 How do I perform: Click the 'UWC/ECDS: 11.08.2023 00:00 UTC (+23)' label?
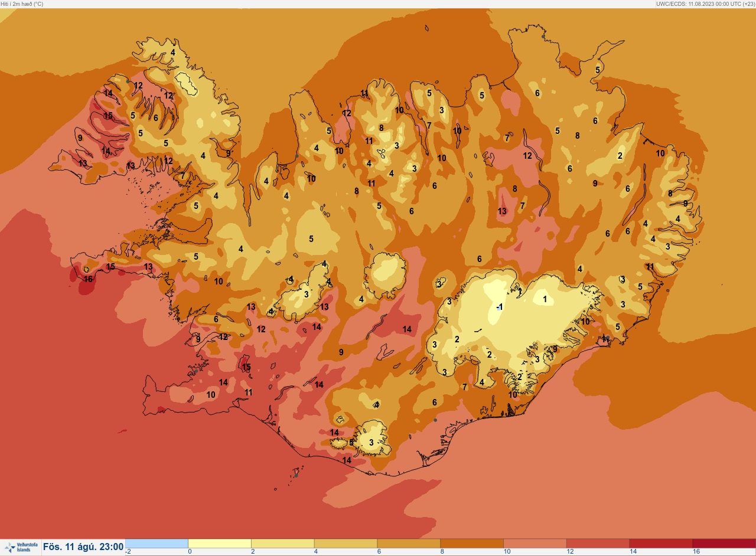point(705,4)
